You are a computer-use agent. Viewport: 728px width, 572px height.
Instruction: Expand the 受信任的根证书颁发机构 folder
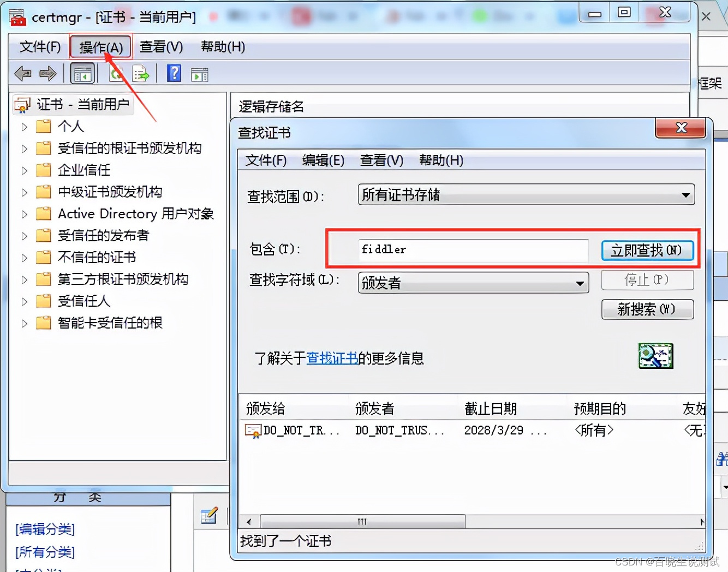[24, 148]
